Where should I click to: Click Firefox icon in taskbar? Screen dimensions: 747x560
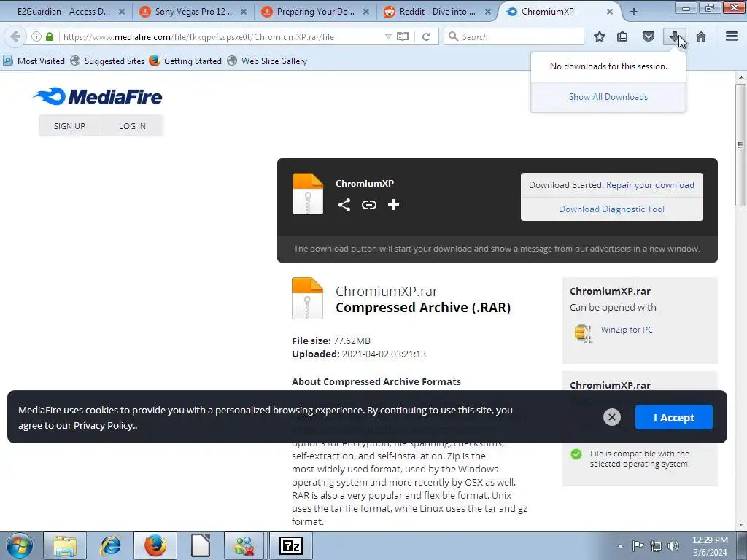click(x=155, y=545)
